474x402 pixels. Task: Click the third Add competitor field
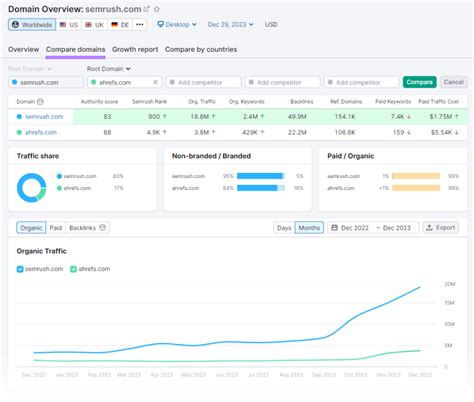[x=361, y=82]
